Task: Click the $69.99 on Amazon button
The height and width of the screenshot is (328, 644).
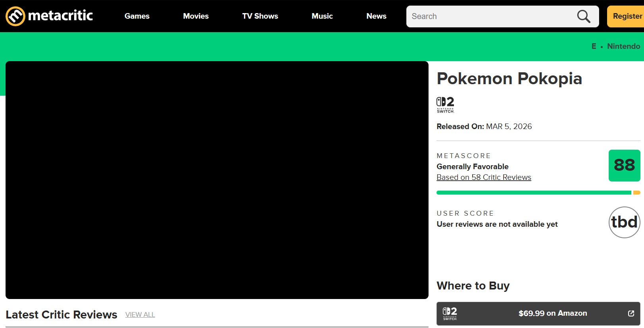Action: click(552, 313)
